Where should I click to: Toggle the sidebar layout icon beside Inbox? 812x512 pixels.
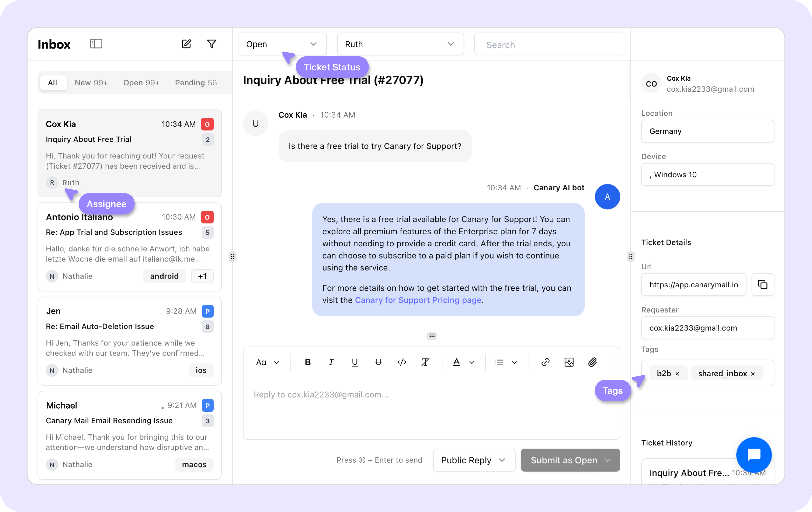[x=96, y=44]
